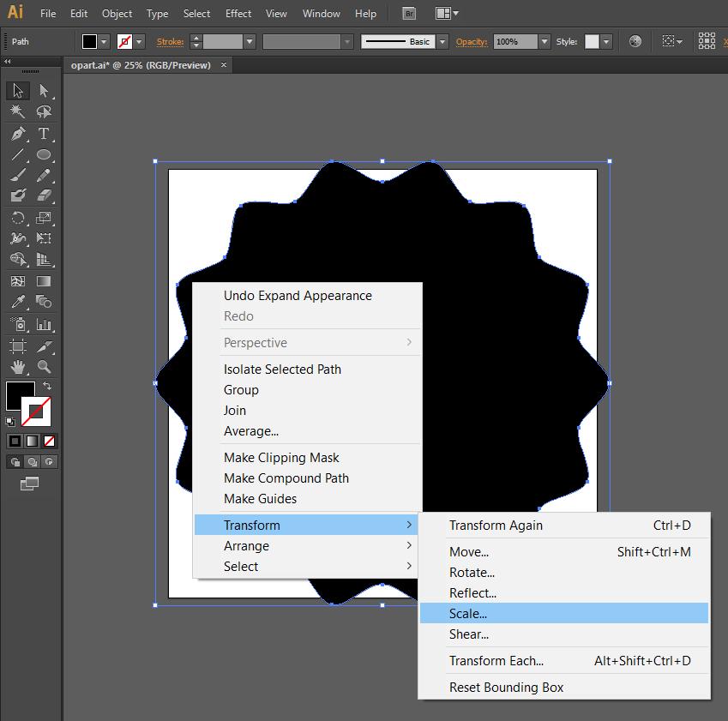The width and height of the screenshot is (728, 721).
Task: Open Adobe Bridge from the menu bar
Action: pos(408,14)
